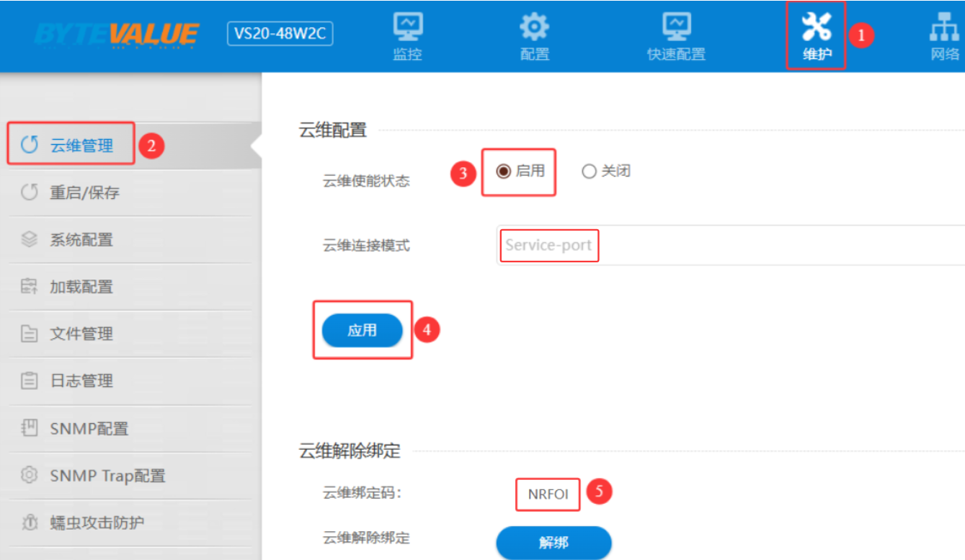
Task: Go to 文件管理 in the sidebar
Action: 81,334
